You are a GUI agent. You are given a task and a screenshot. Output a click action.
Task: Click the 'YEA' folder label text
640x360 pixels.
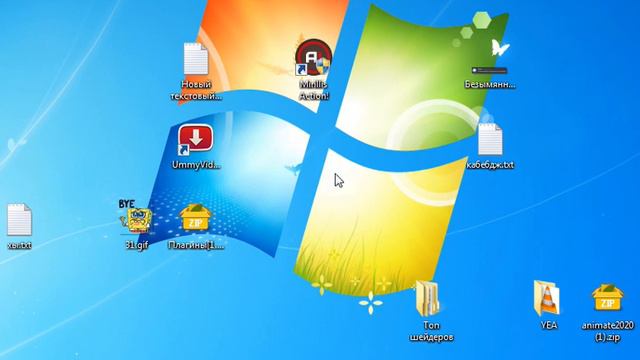tap(549, 325)
